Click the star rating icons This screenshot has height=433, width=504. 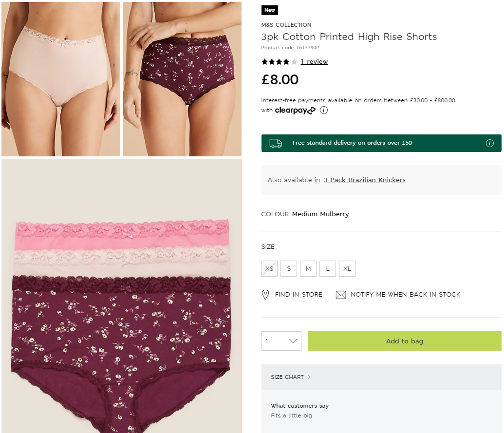click(x=279, y=62)
